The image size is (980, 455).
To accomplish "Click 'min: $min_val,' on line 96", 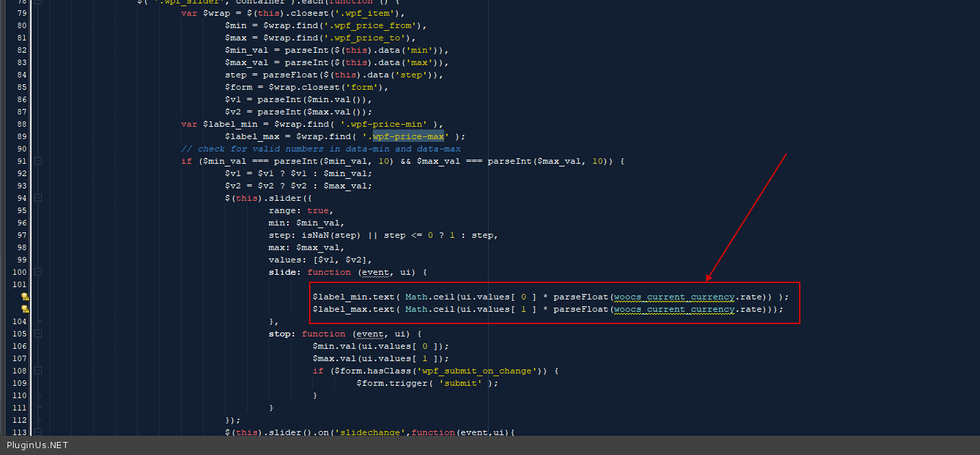I will (x=307, y=223).
